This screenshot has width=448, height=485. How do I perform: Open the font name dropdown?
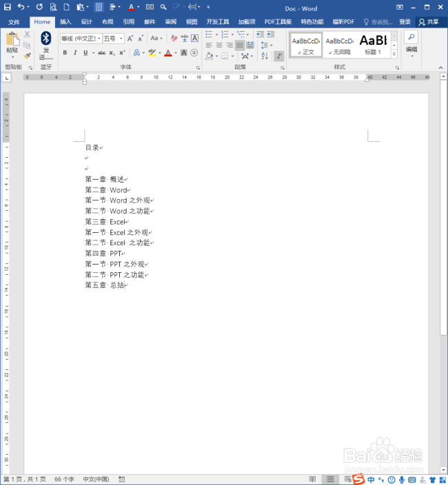coord(99,39)
